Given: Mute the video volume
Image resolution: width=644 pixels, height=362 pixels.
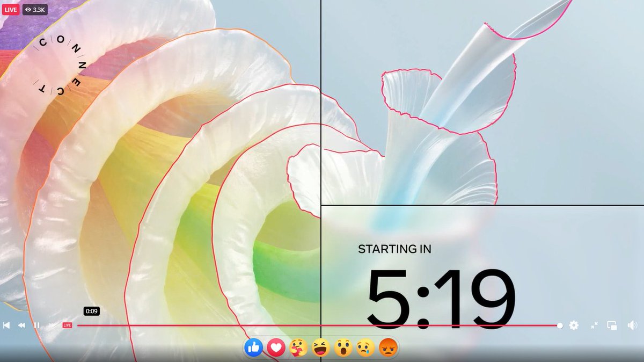Looking at the screenshot, I should (632, 325).
